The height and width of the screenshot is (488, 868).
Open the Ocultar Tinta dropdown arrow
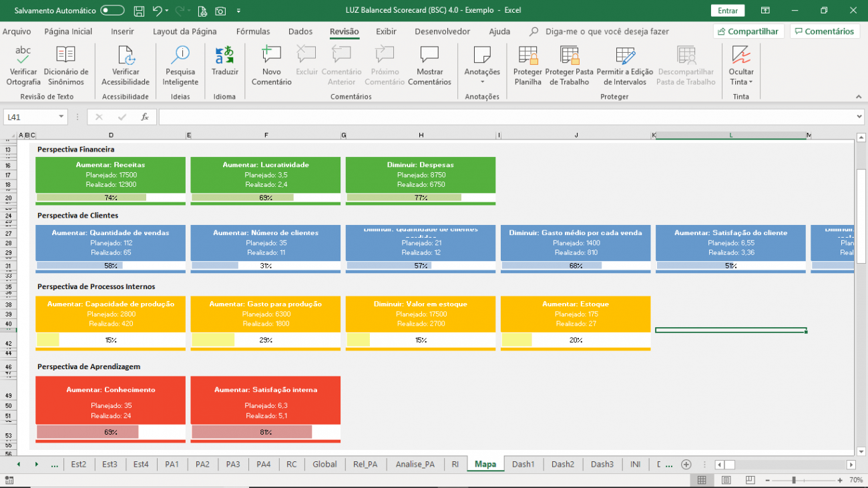pyautogui.click(x=750, y=82)
